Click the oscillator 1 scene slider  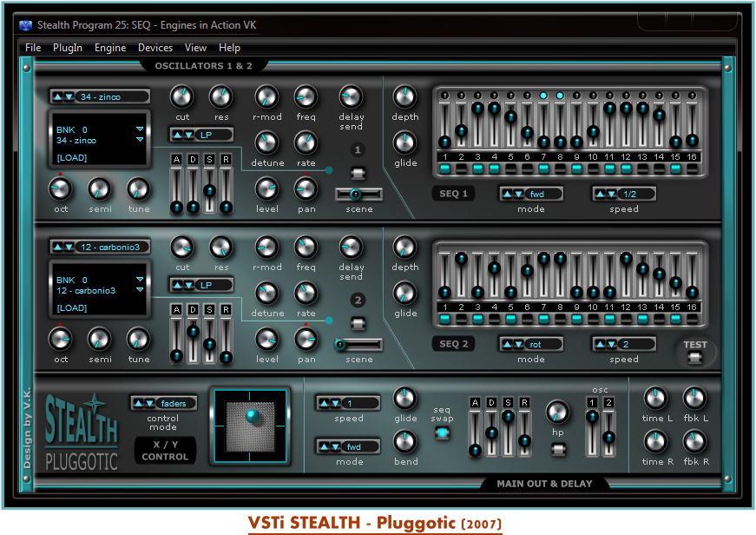[359, 194]
